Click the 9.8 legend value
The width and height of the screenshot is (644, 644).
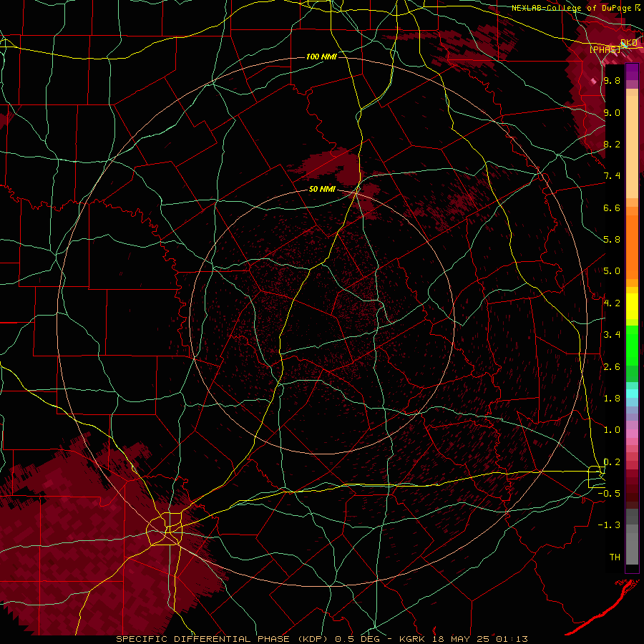[612, 80]
